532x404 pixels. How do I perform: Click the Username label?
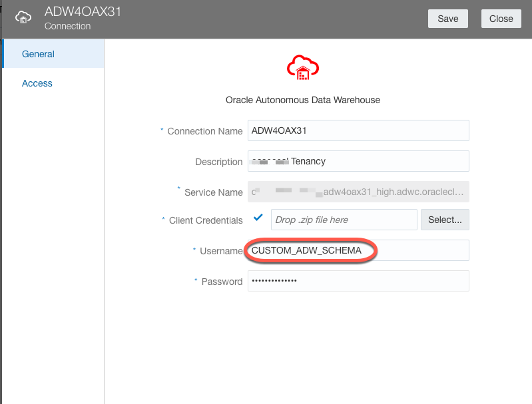tap(221, 251)
